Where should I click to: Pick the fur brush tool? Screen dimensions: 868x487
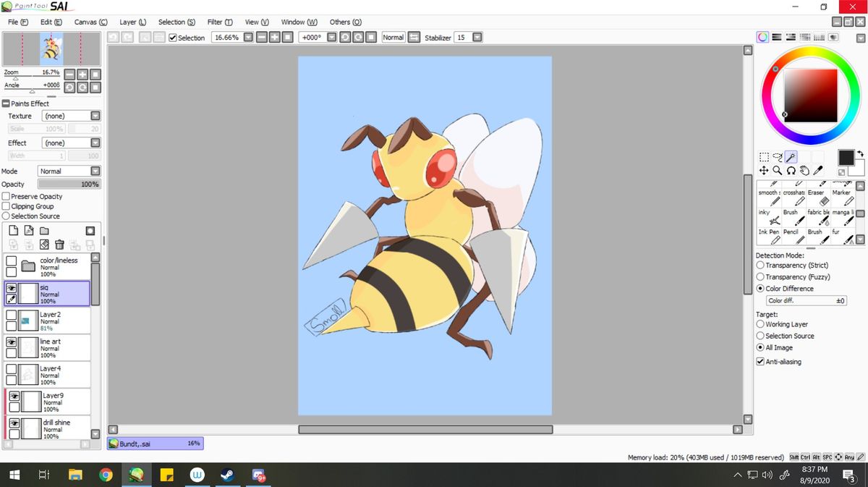[842, 237]
